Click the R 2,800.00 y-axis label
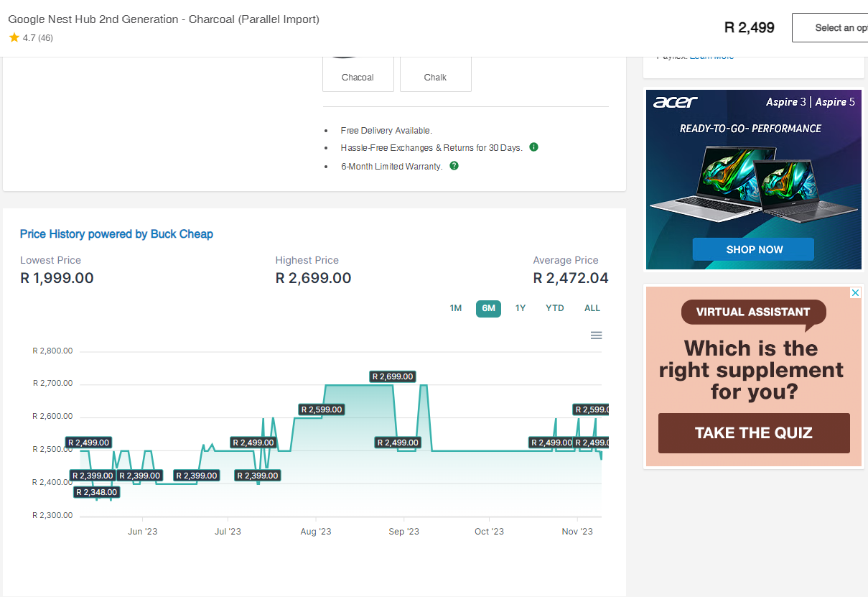868x597 pixels. point(52,351)
